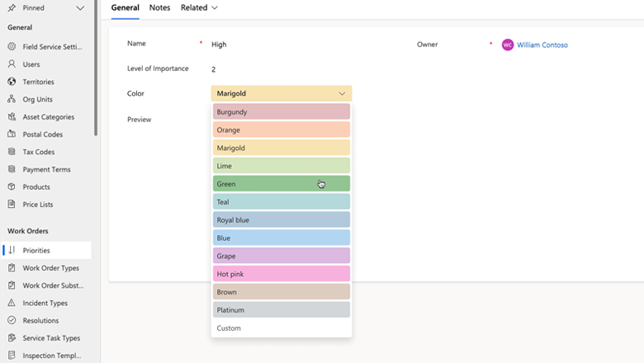Open Postal Codes in sidebar
644x363 pixels.
43,134
